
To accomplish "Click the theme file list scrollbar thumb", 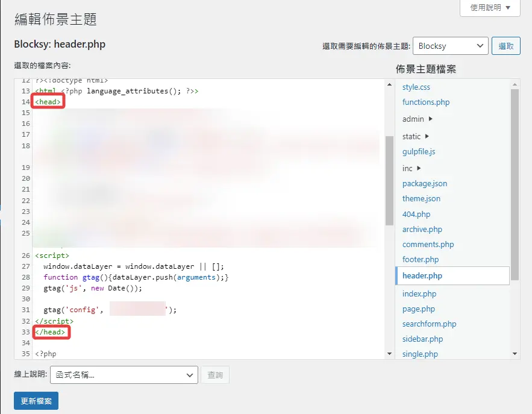I will [515, 184].
